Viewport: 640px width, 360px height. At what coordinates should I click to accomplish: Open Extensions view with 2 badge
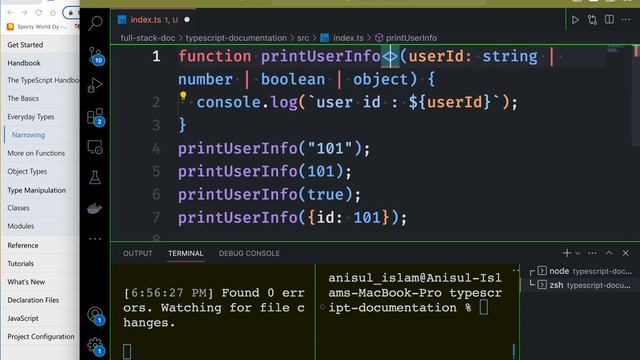coord(96,117)
